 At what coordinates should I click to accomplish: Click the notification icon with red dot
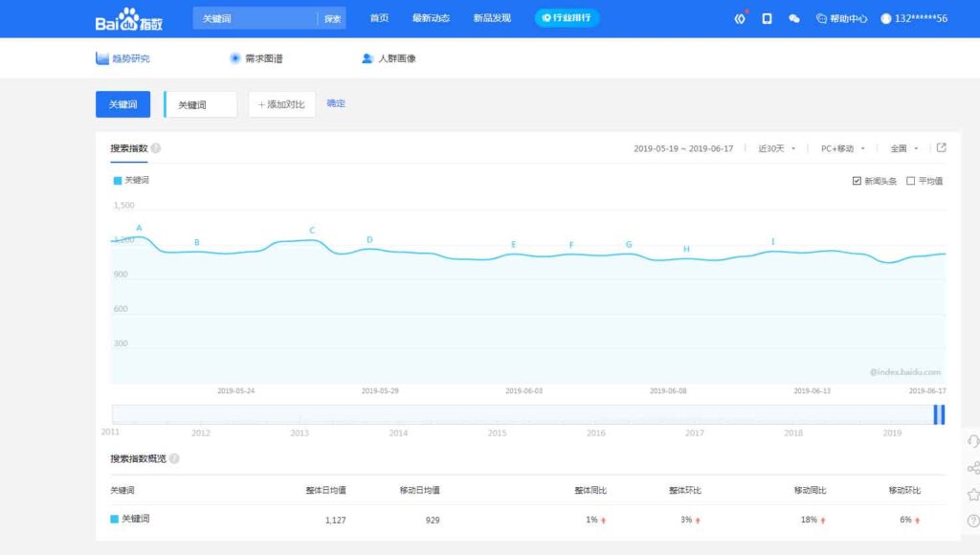[739, 19]
